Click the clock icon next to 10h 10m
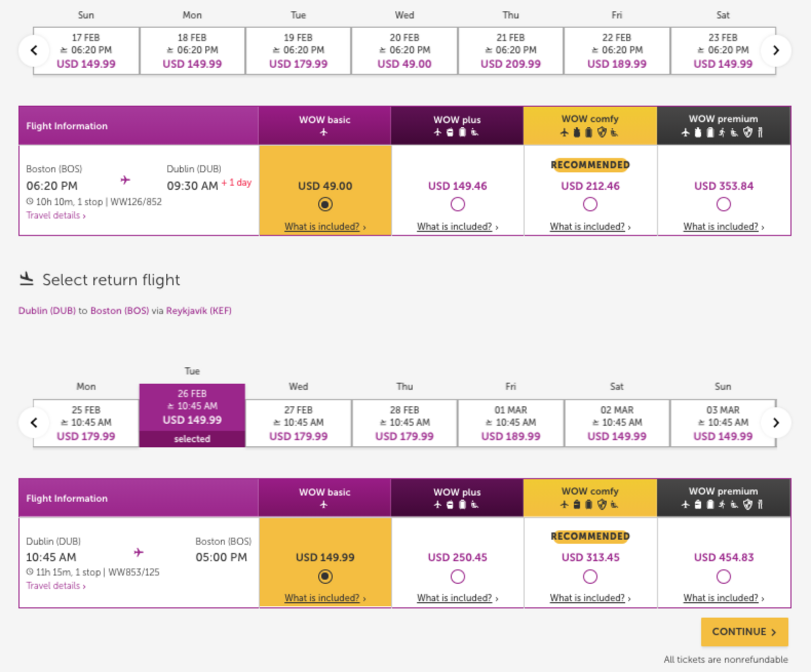The image size is (811, 672). click(30, 202)
